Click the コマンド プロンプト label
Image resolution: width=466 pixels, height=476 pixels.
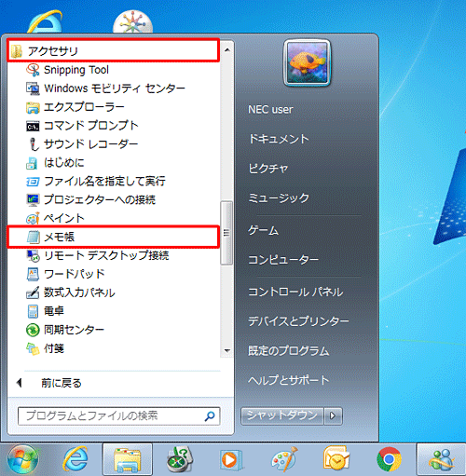(91, 126)
